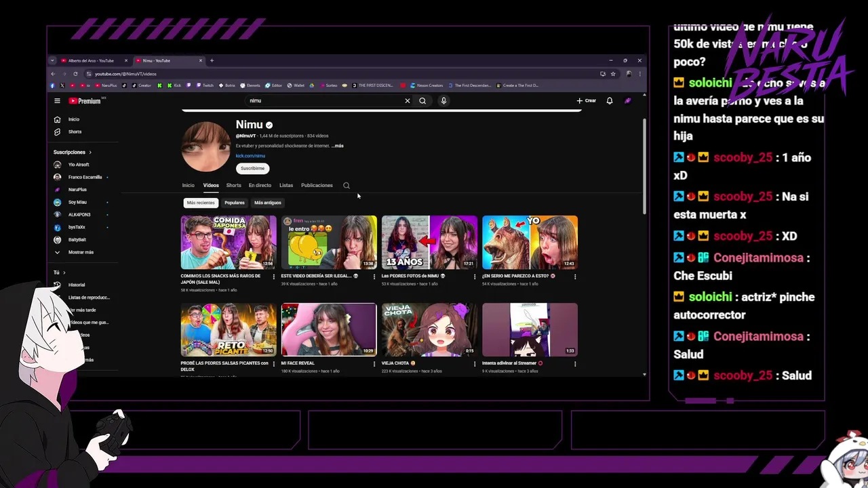
Task: Open the notifications bell
Action: click(610, 101)
